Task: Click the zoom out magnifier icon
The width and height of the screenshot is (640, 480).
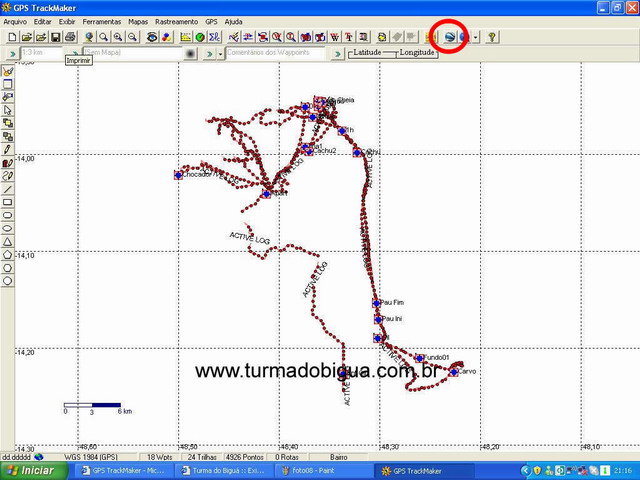Action: [132, 37]
